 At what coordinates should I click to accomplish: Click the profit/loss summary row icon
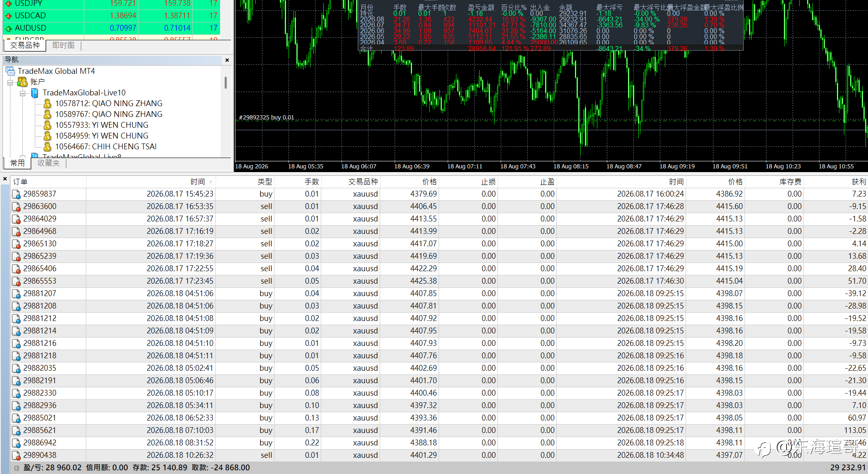(x=17, y=468)
